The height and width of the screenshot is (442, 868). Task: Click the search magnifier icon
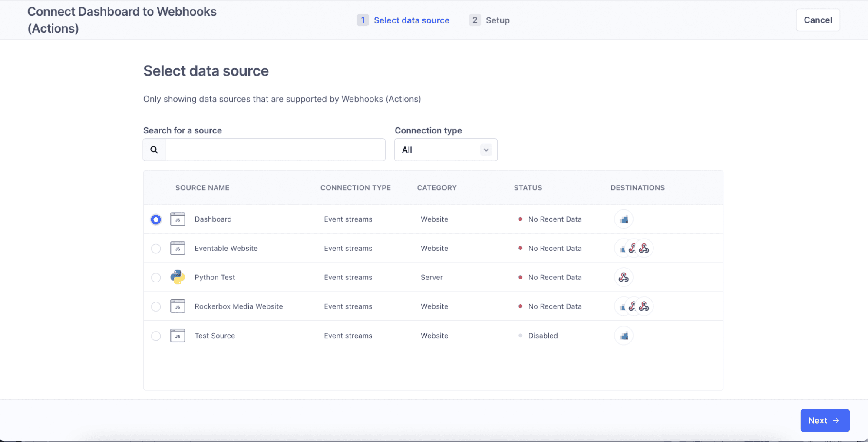154,150
